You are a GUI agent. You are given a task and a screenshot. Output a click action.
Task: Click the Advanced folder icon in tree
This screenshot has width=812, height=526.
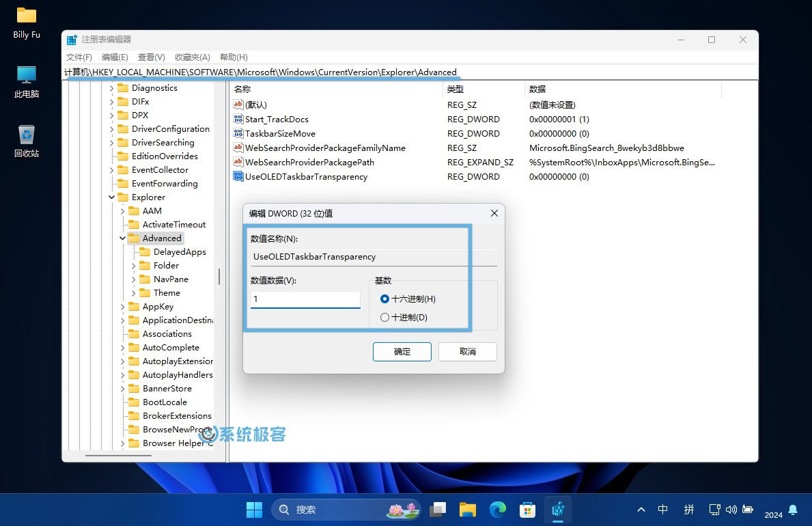(x=134, y=238)
